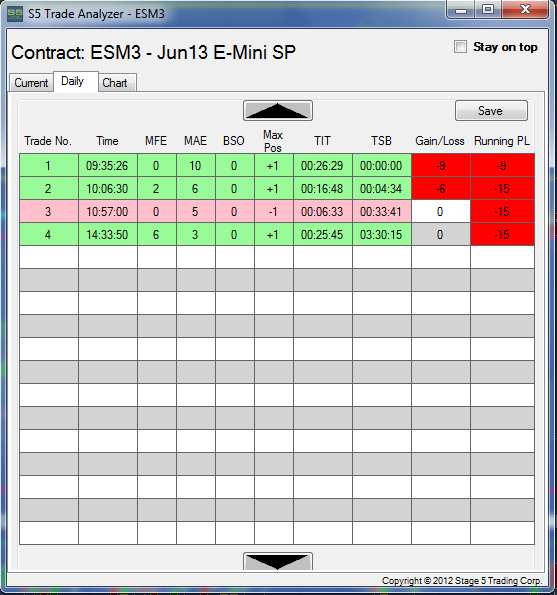557x595 pixels.
Task: Open the Chart tab
Action: (x=117, y=82)
